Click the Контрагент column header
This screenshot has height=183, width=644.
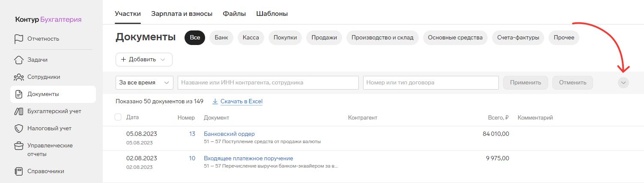363,117
